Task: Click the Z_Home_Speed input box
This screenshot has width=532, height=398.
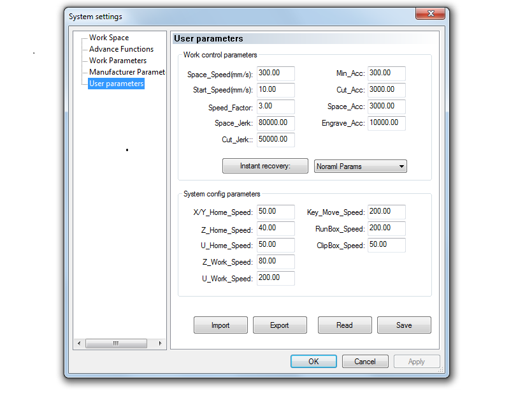Action: pos(276,228)
